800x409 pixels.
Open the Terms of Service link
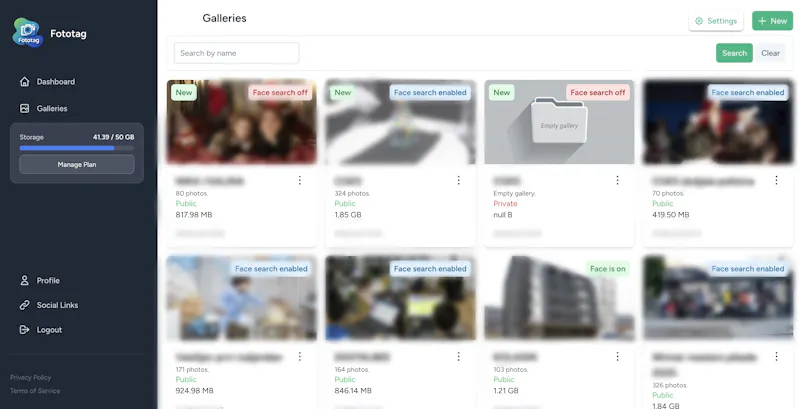(x=35, y=391)
